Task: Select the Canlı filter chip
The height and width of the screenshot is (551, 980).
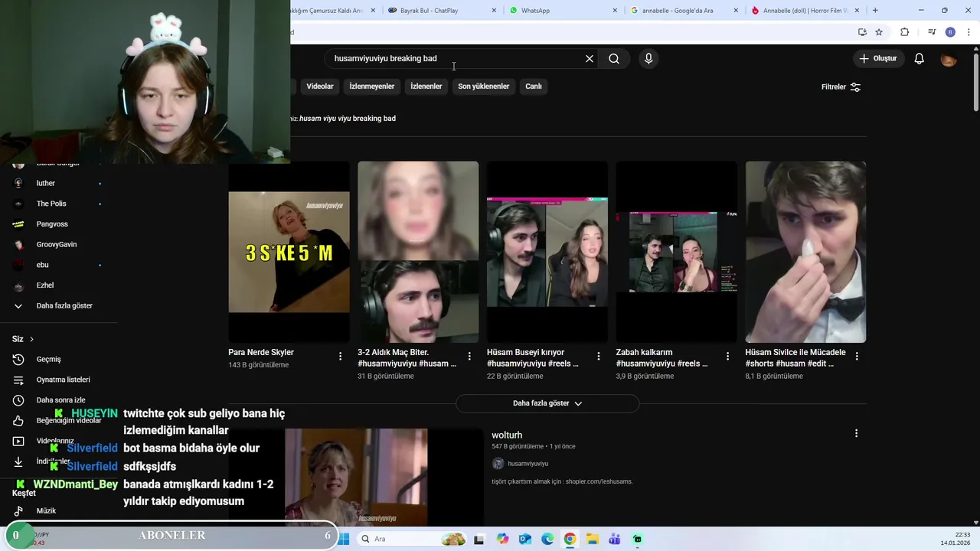Action: click(534, 86)
